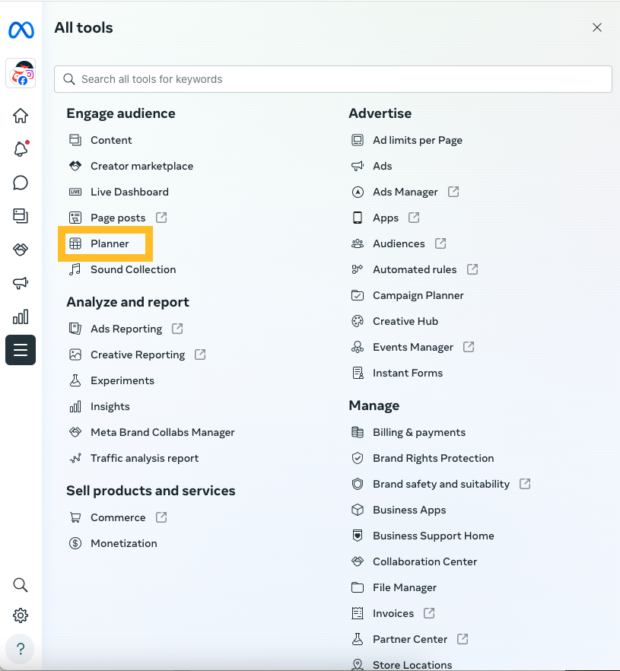
Task: Open Events Manager link
Action: click(412, 347)
